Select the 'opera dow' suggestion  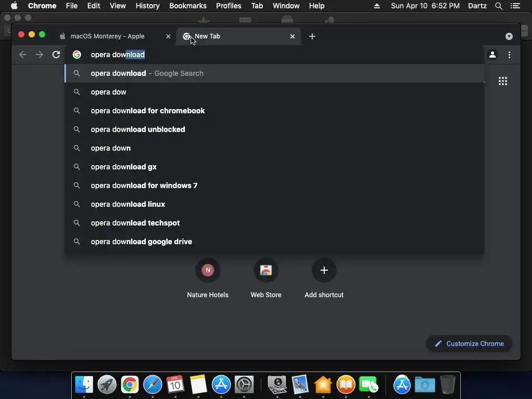point(274,92)
